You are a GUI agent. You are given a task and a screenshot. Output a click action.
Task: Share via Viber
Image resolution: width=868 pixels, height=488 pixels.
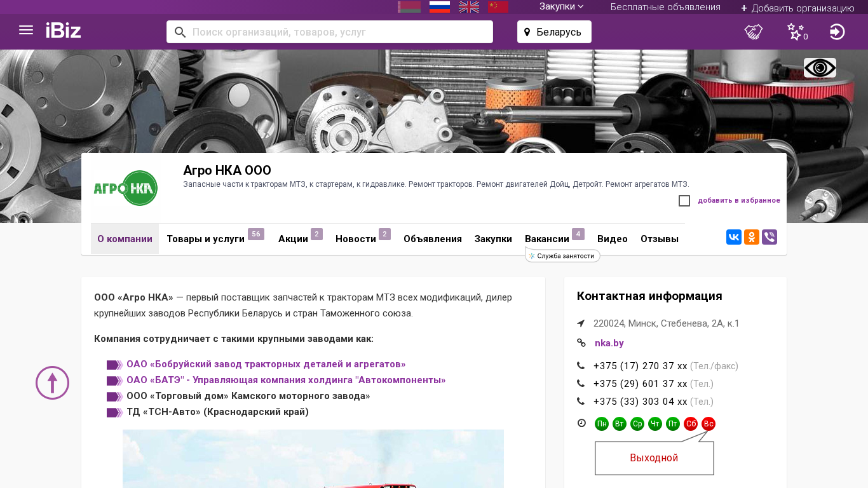pos(770,237)
